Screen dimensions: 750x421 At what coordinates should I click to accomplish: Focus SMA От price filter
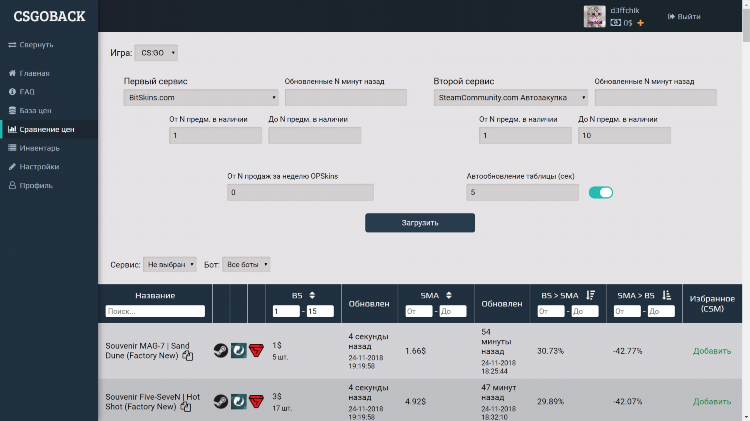(x=419, y=311)
